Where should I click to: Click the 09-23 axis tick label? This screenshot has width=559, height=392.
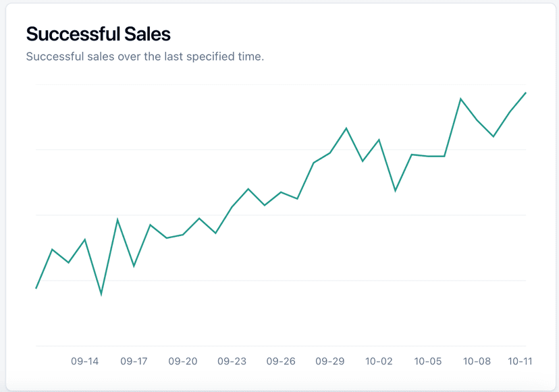232,362
